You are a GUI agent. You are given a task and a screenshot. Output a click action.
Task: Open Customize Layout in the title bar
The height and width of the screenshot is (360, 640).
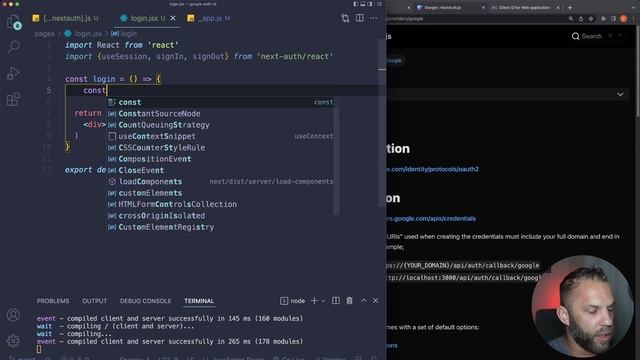pos(379,4)
